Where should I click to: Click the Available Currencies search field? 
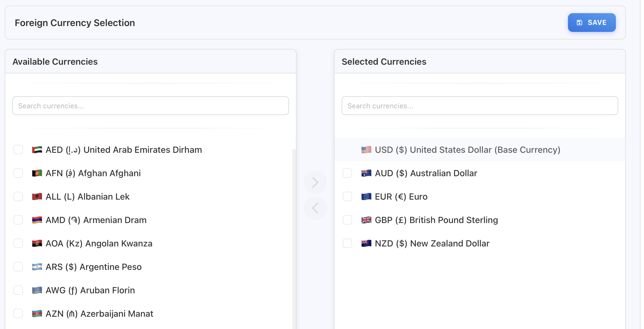tap(150, 106)
